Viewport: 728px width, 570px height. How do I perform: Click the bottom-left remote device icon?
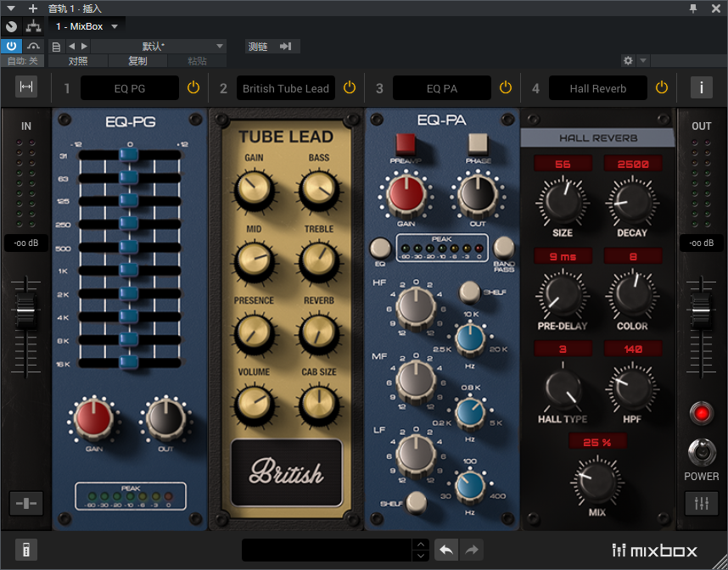[x=26, y=550]
